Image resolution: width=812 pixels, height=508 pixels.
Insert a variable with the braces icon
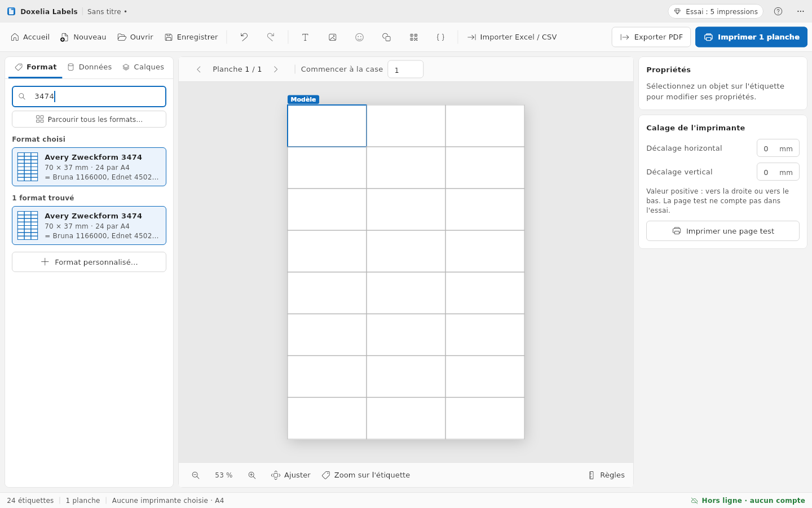tap(440, 37)
